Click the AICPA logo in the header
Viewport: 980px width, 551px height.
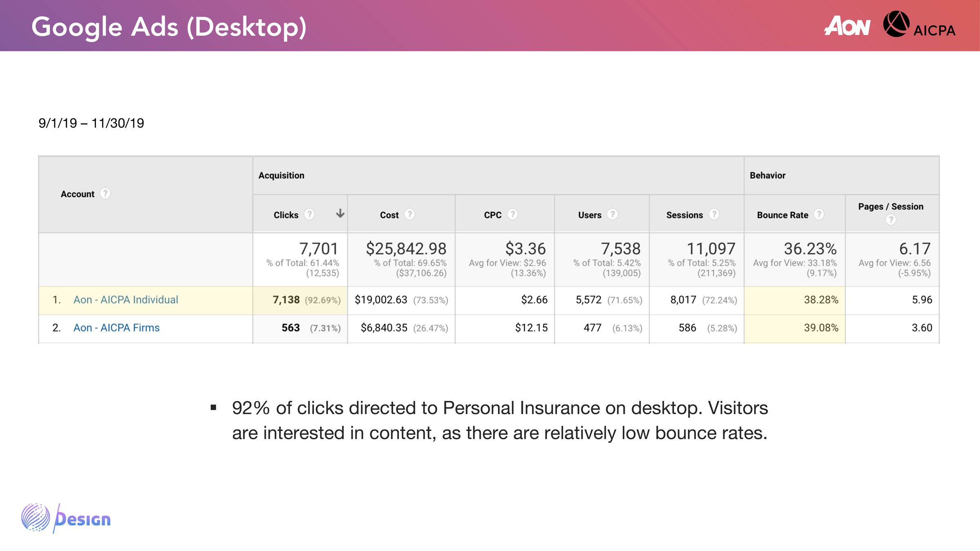point(920,25)
